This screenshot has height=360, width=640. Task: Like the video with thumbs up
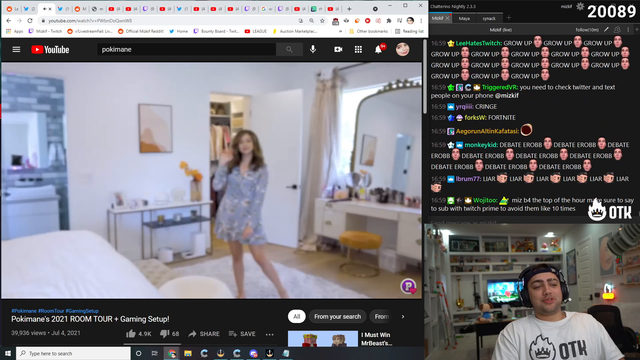click(139, 333)
